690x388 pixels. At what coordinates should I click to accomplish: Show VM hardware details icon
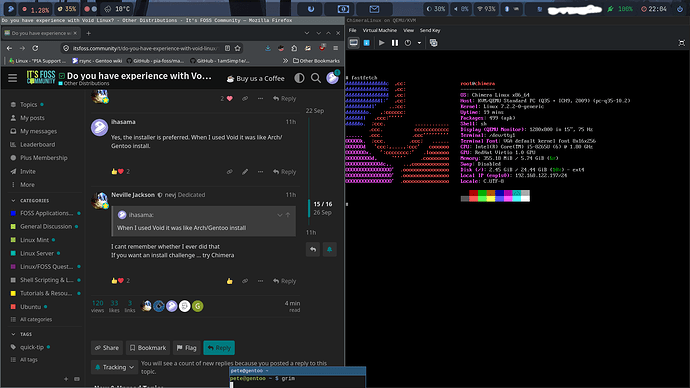[367, 43]
